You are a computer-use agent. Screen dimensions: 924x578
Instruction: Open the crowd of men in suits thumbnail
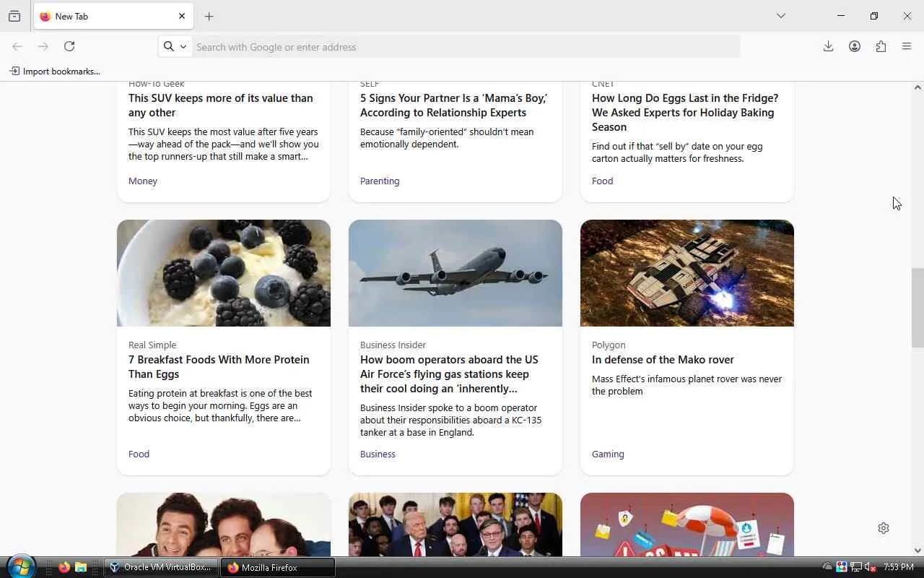pos(456,525)
